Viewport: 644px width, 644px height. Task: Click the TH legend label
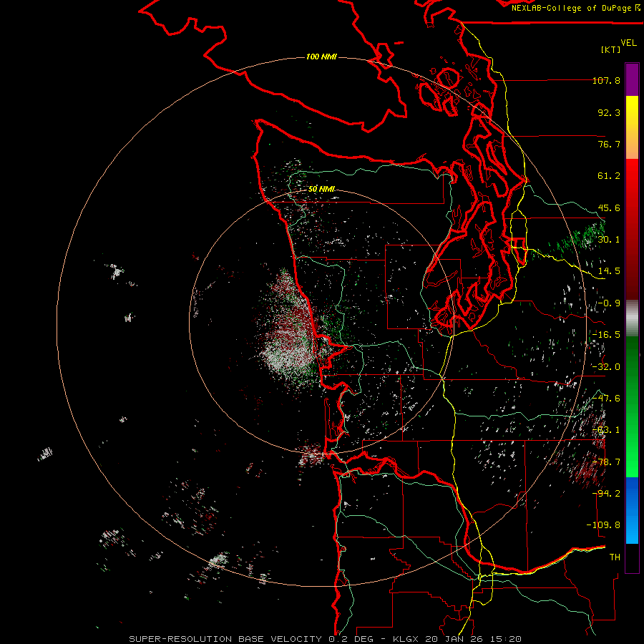[615, 557]
